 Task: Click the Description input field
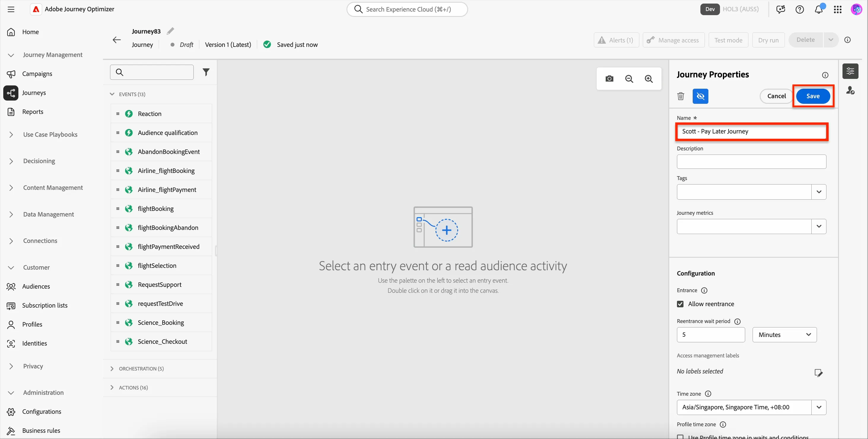click(x=751, y=162)
